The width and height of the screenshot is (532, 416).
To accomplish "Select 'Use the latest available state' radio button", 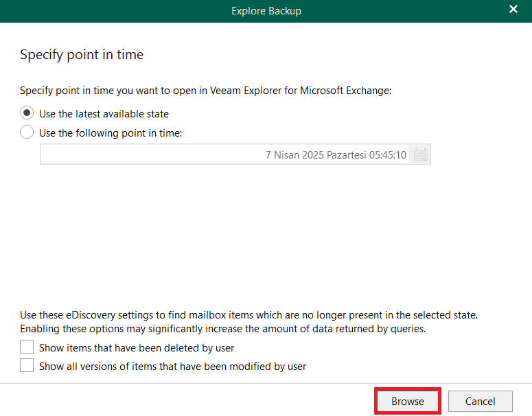I will [27, 113].
